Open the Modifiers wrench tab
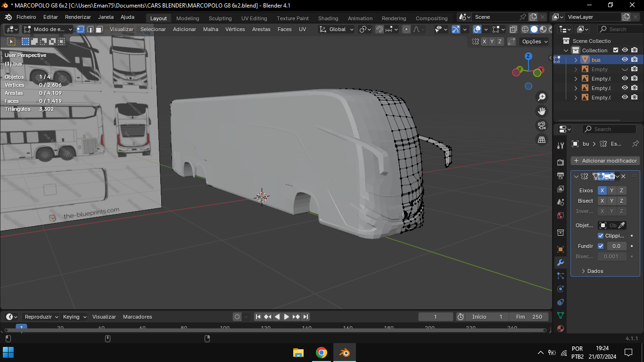Viewport: 644px width, 362px height. [x=561, y=263]
